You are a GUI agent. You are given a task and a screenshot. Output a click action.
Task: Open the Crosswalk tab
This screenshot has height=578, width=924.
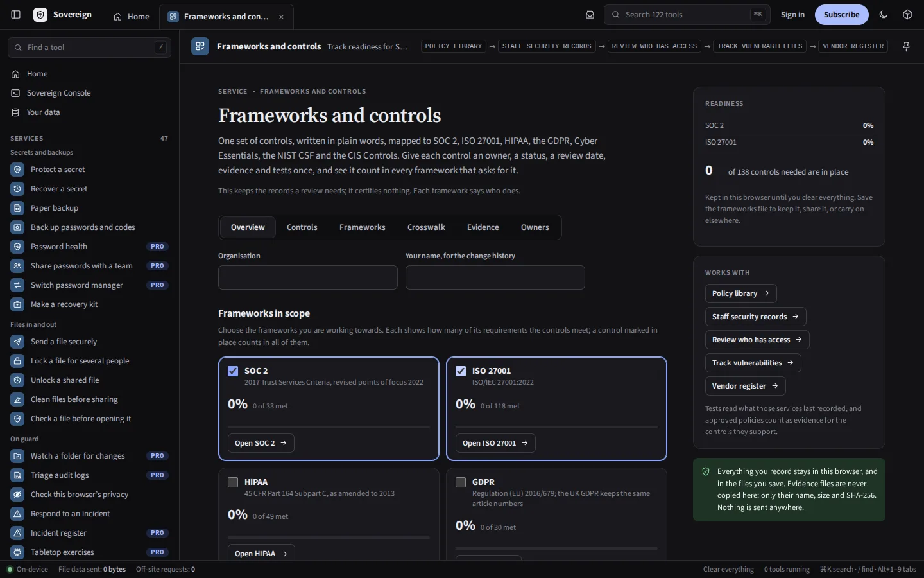426,227
